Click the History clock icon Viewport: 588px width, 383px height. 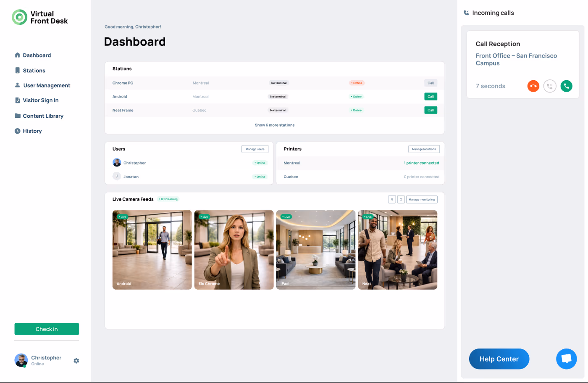point(17,131)
